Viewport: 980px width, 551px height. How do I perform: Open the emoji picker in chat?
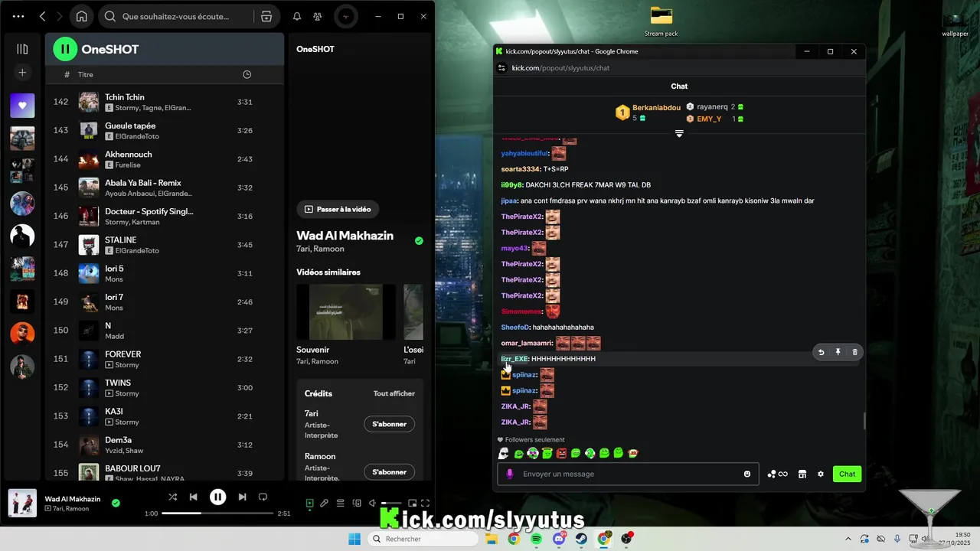tap(747, 474)
